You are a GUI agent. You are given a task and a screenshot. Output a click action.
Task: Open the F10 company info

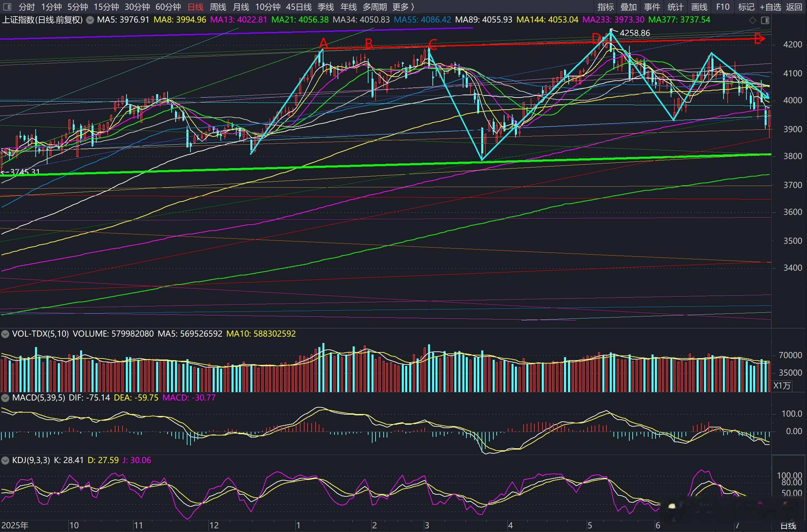[x=723, y=7]
